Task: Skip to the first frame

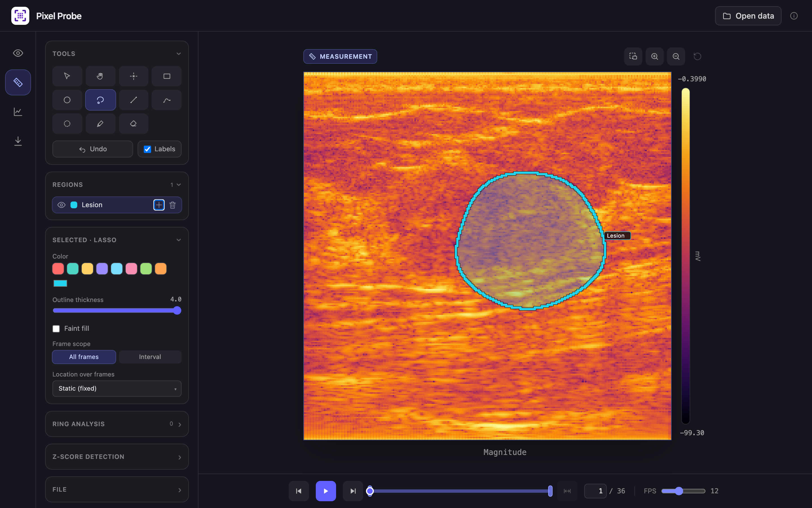Action: 299,491
